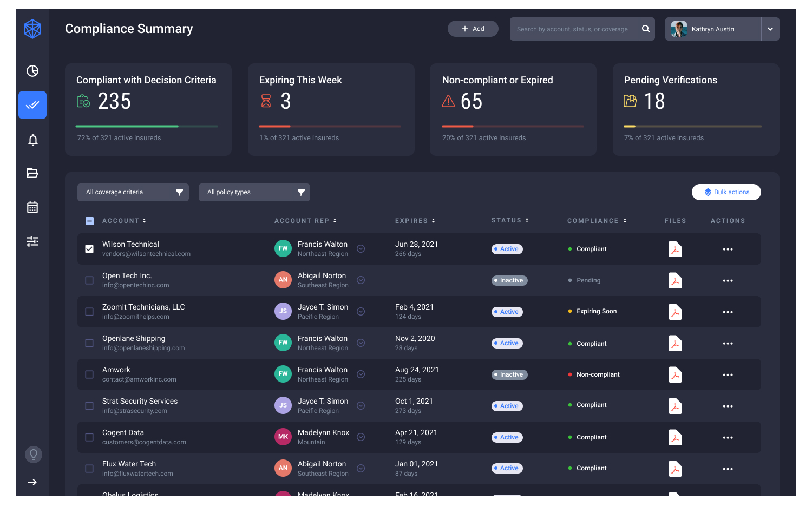Open notifications bell in sidebar
The image size is (812, 506).
pyautogui.click(x=32, y=140)
